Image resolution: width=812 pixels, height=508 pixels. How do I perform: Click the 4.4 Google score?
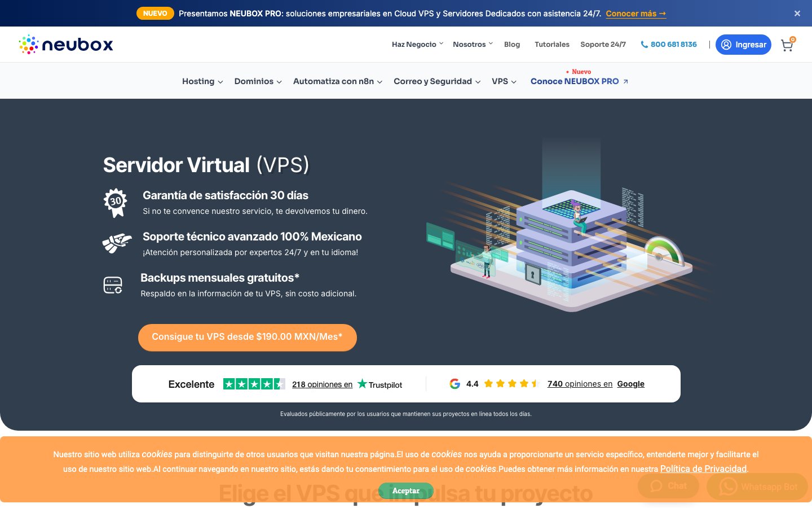click(x=473, y=384)
